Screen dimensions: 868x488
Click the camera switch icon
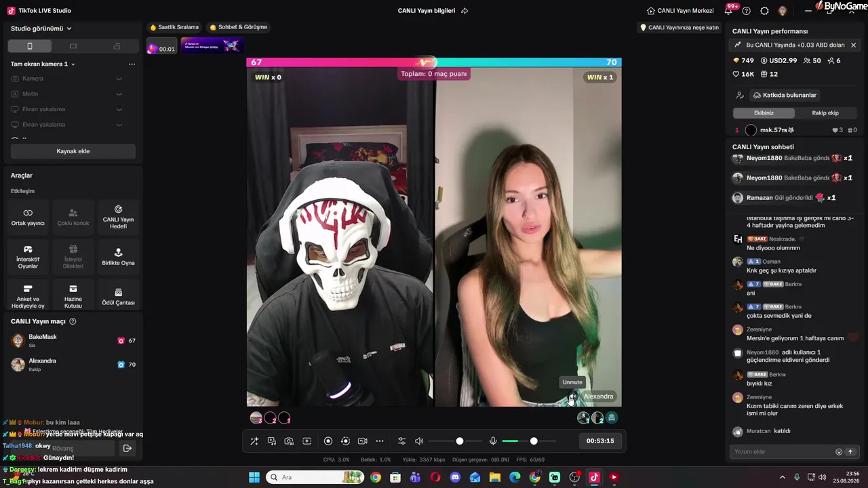pos(362,441)
